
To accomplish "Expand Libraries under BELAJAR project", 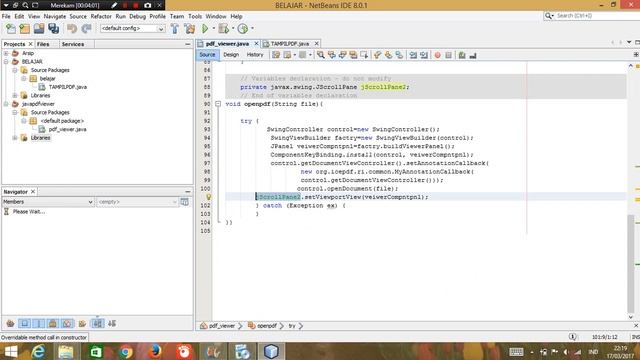I will click(15, 96).
